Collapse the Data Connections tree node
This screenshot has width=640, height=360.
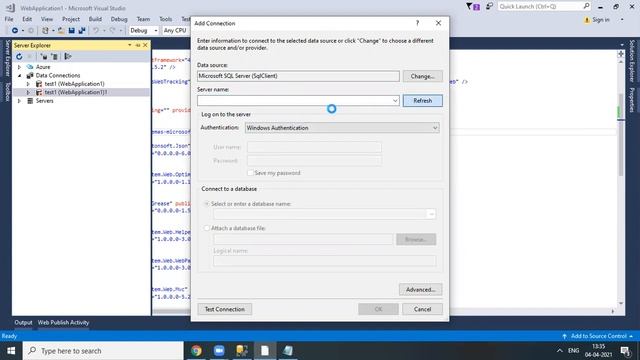click(19, 76)
